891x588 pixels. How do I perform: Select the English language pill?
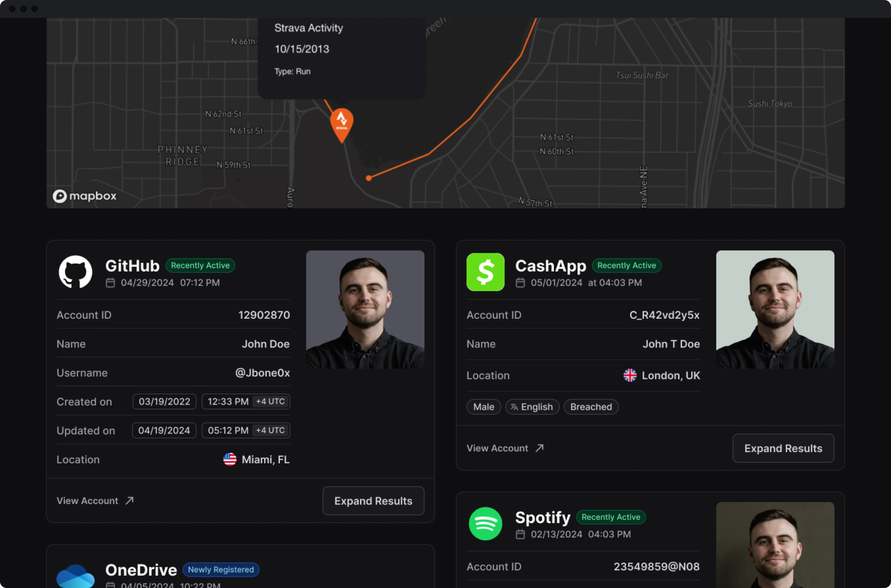[x=532, y=407]
